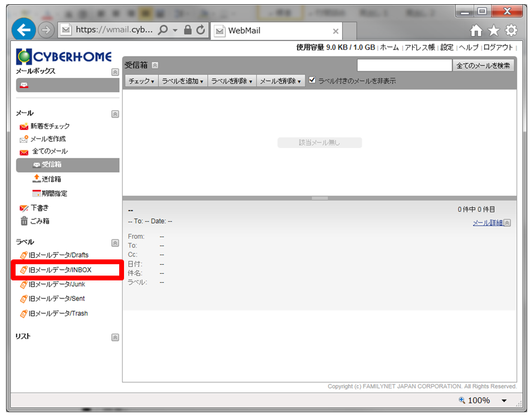The image size is (532, 417).
Task: Click the red mailbox envelope icon
Action: 24,86
